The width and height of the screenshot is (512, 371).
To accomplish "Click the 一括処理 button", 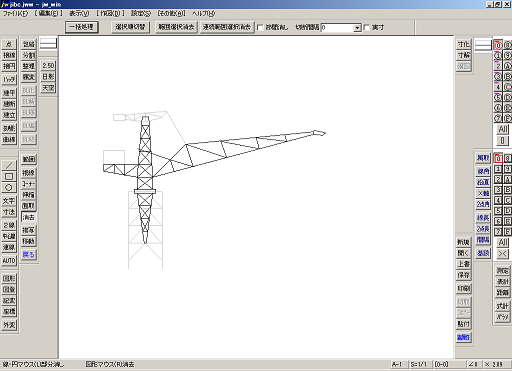I will [x=82, y=27].
